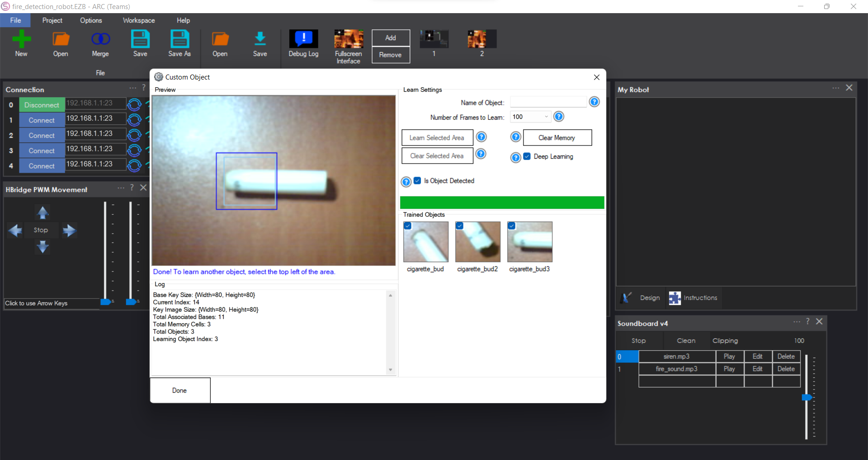Open the Project menu
This screenshot has height=460, width=868.
point(52,20)
